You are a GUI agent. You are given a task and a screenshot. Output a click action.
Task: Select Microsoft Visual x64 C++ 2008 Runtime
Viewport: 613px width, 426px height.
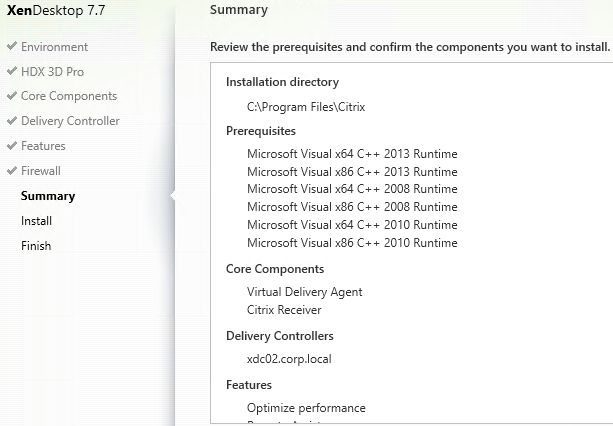pyautogui.click(x=352, y=189)
